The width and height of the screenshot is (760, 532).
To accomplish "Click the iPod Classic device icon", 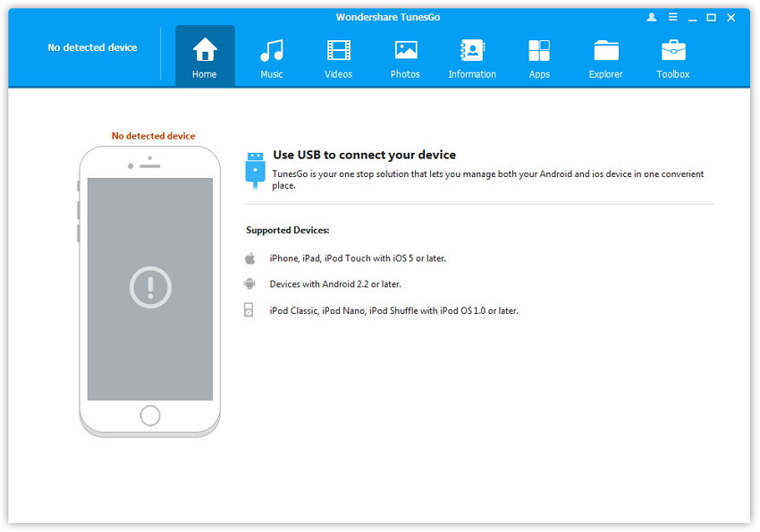I will click(250, 310).
